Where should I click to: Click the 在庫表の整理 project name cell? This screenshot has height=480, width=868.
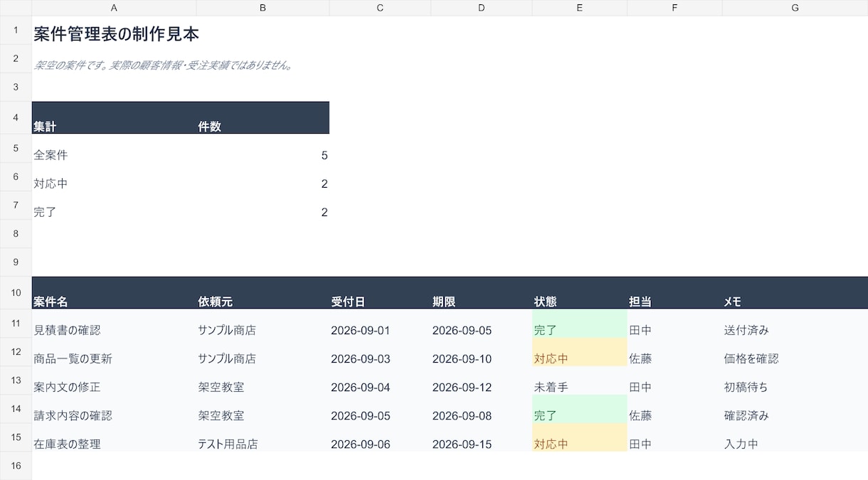(114, 437)
